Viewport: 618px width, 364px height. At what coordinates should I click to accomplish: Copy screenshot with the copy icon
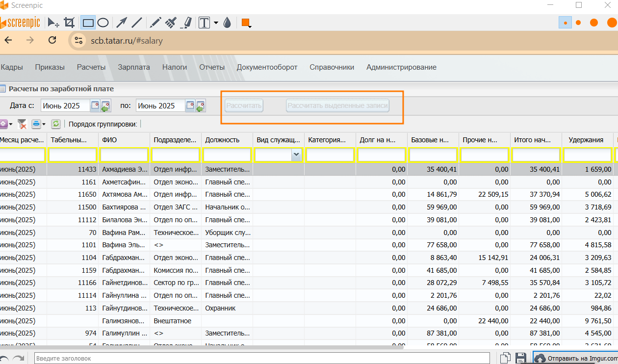tap(505, 358)
